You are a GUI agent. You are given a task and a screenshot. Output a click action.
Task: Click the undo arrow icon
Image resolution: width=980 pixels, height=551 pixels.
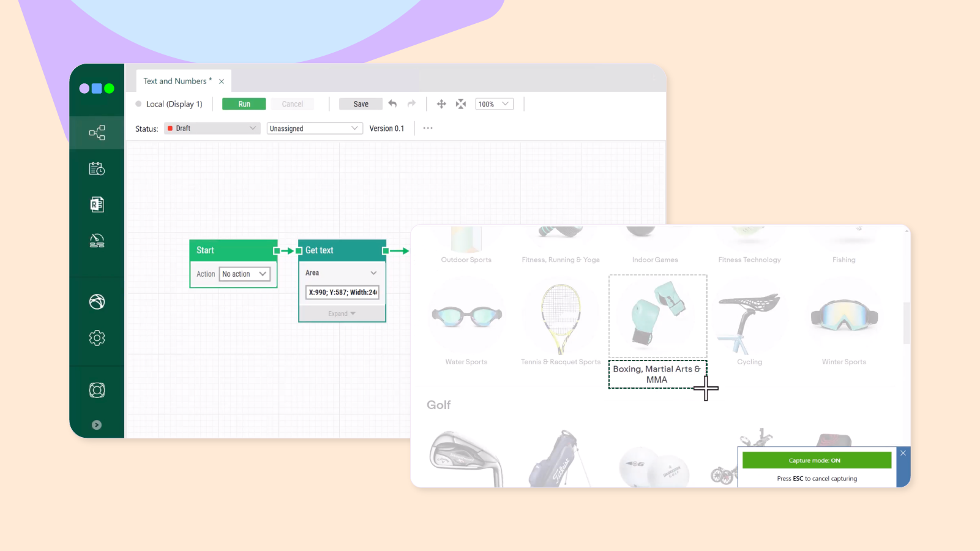pyautogui.click(x=393, y=104)
